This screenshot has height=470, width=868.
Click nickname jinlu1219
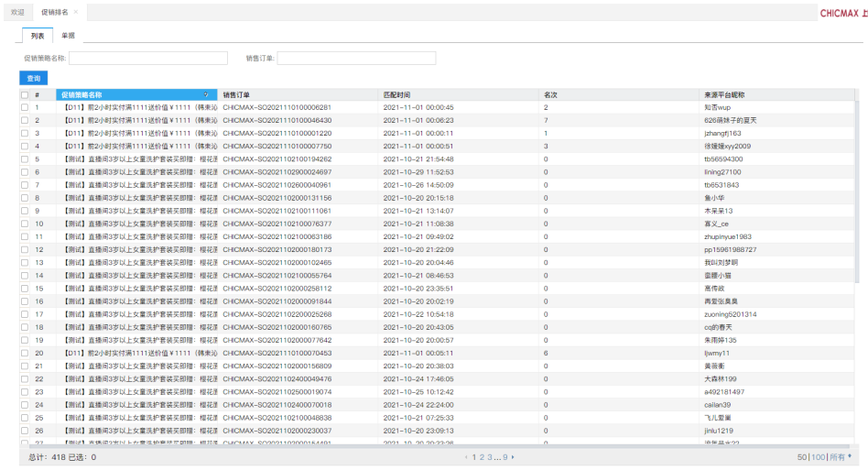coord(719,431)
